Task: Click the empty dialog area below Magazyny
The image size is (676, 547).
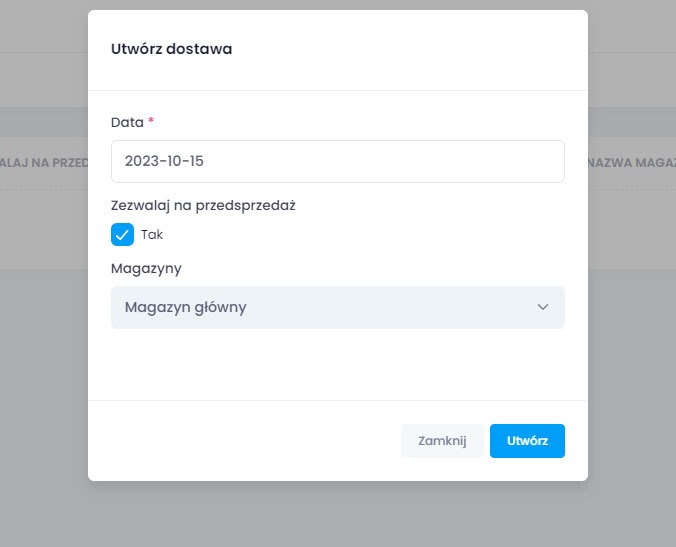Action: pos(337,365)
